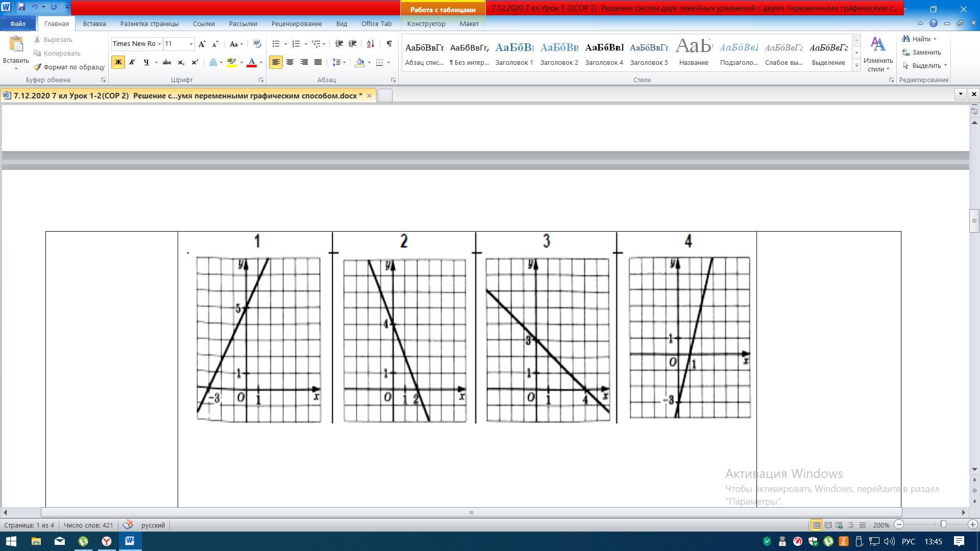Image resolution: width=980 pixels, height=551 pixels.
Task: Click the grow font size icon
Action: pos(202,44)
